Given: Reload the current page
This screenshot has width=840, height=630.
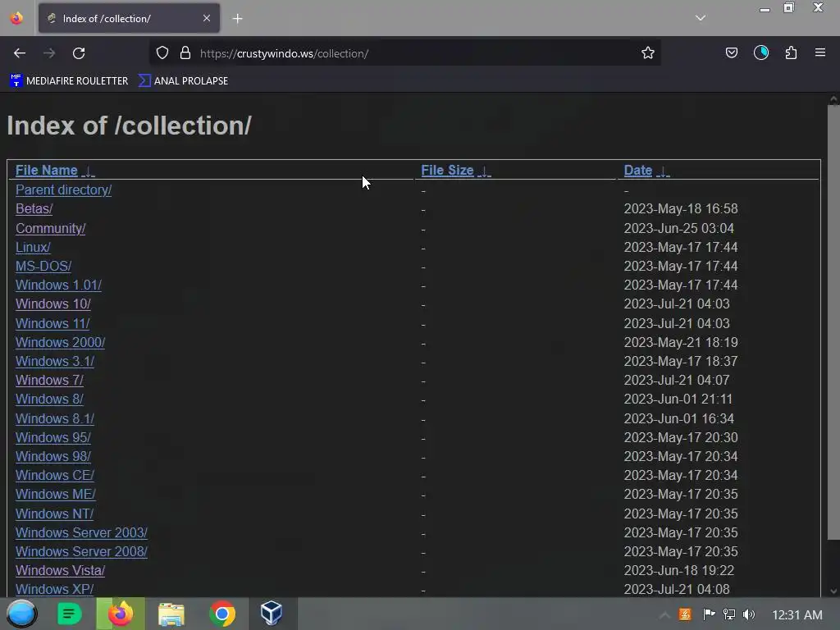Looking at the screenshot, I should tap(79, 53).
